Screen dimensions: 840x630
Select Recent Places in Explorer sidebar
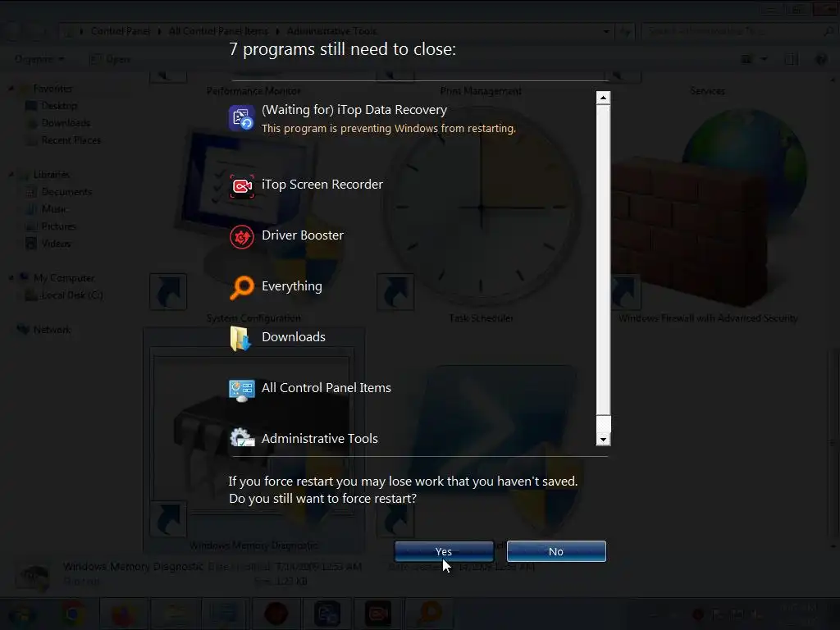click(x=71, y=139)
